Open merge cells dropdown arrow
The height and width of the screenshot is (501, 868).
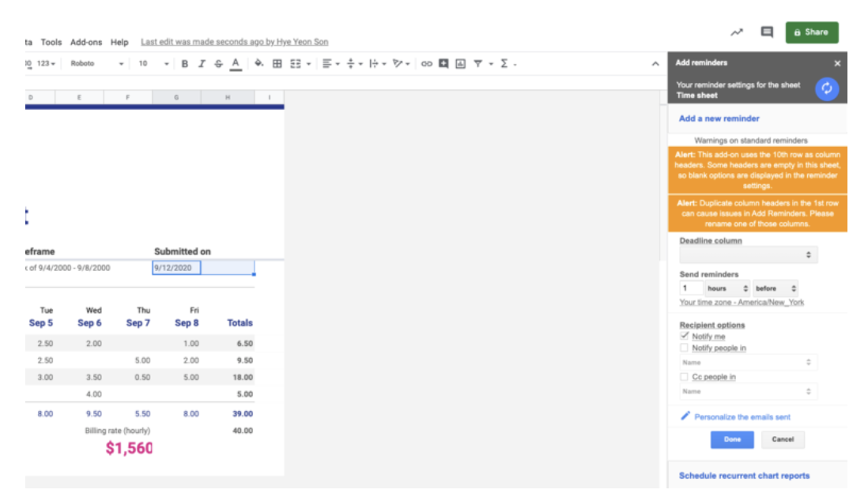click(x=308, y=64)
